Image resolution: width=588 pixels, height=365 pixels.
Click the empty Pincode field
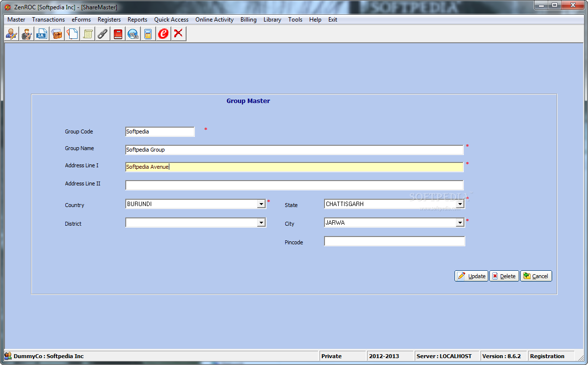pyautogui.click(x=395, y=241)
